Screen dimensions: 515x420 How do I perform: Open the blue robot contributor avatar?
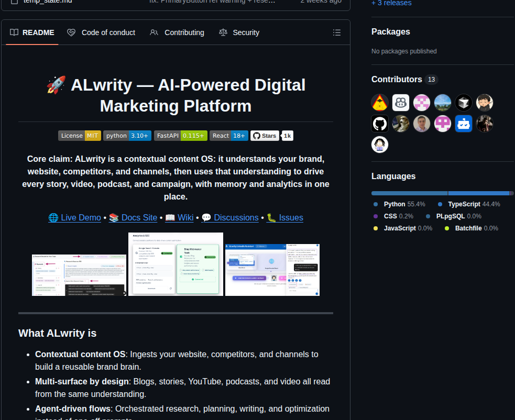(x=464, y=124)
